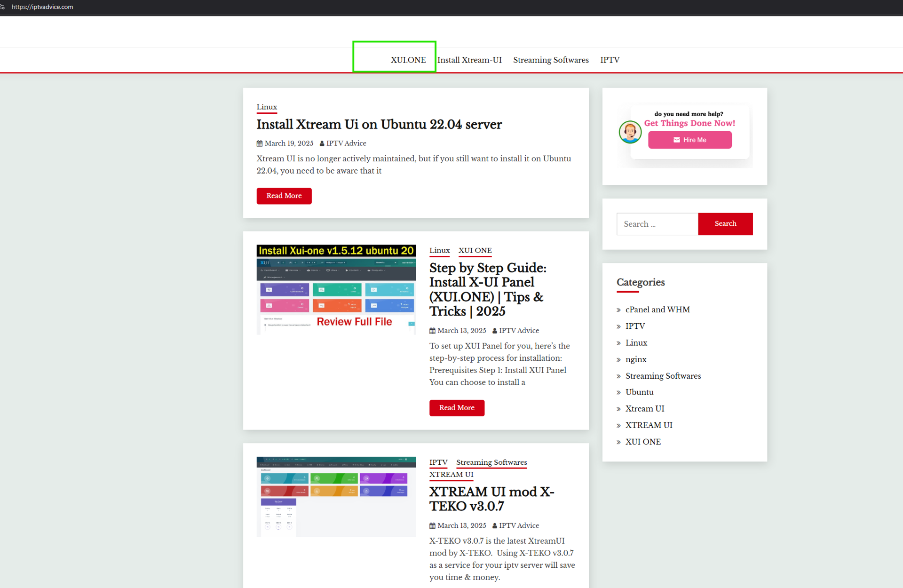Click the browser address bar URL iptvadvice.com
The width and height of the screenshot is (903, 588).
click(x=42, y=7)
